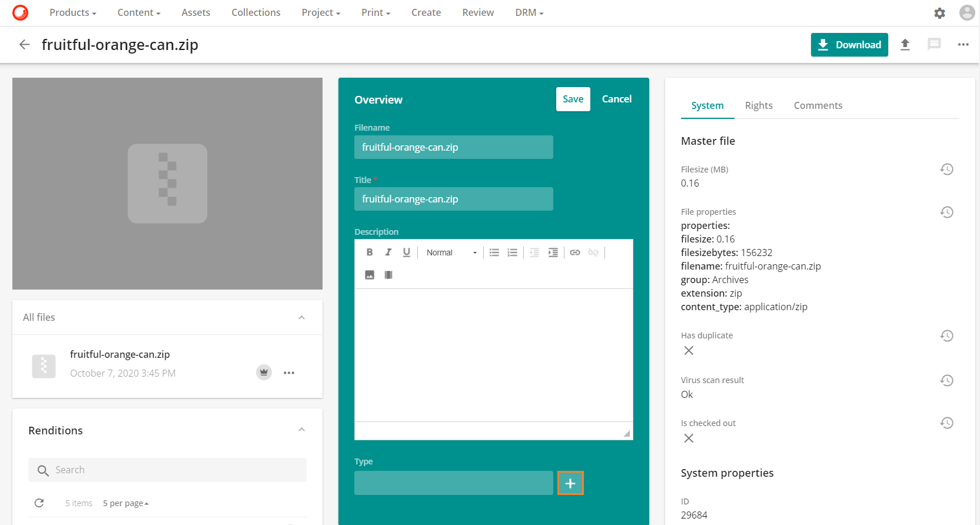View history for Filesize (MB)
980x525 pixels.
pos(946,170)
